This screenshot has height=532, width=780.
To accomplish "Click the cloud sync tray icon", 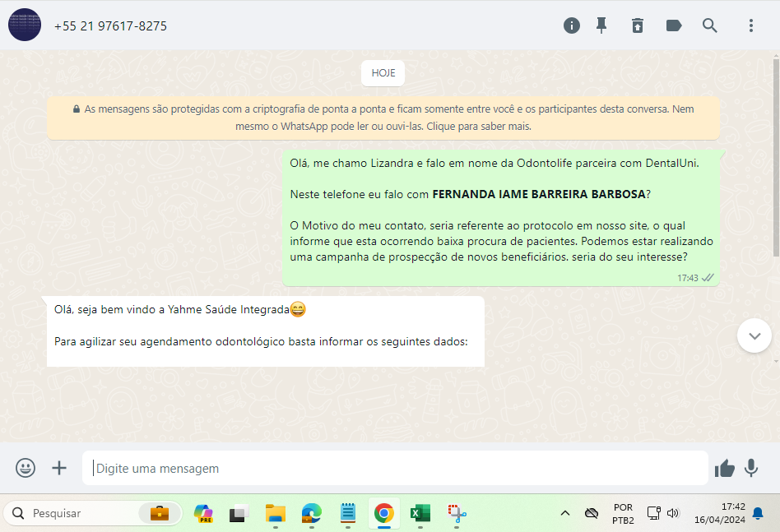I will 592,513.
